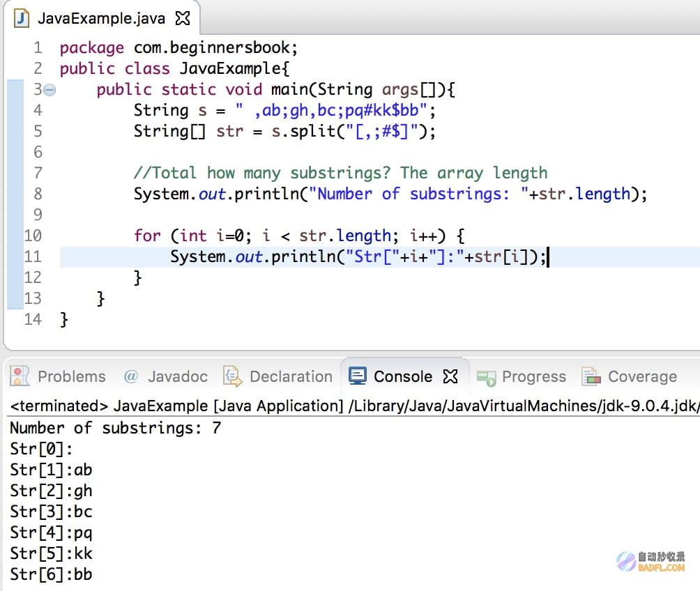The image size is (700, 591).
Task: Click line number 14 in the gutter
Action: pos(33,319)
